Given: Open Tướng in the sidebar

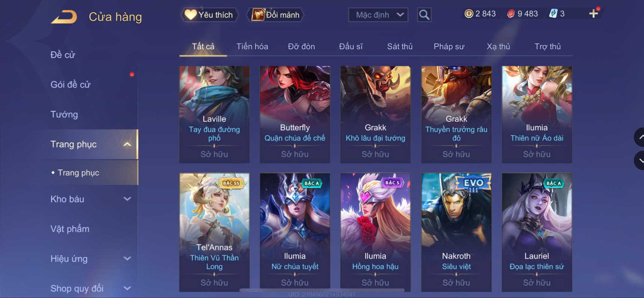Looking at the screenshot, I should coord(64,114).
